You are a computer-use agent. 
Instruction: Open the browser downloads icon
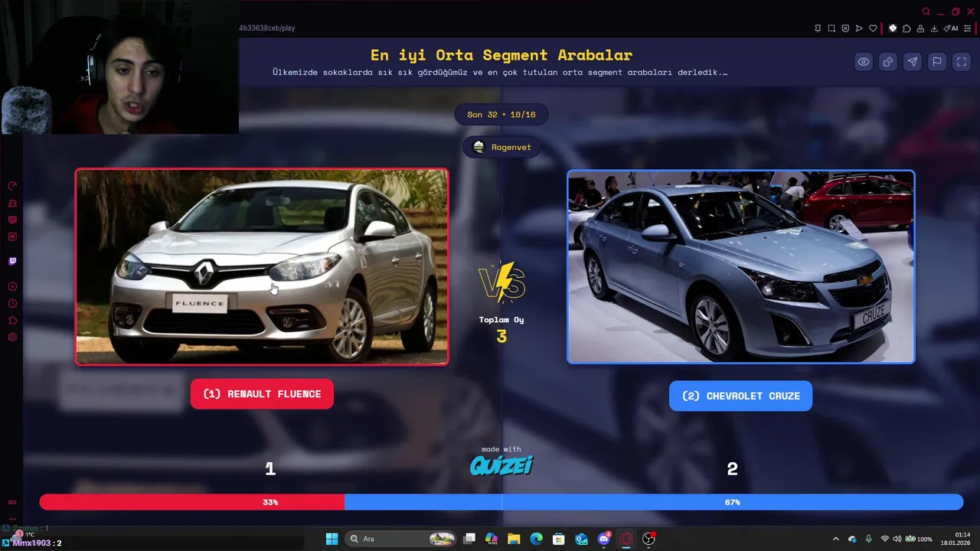[934, 28]
